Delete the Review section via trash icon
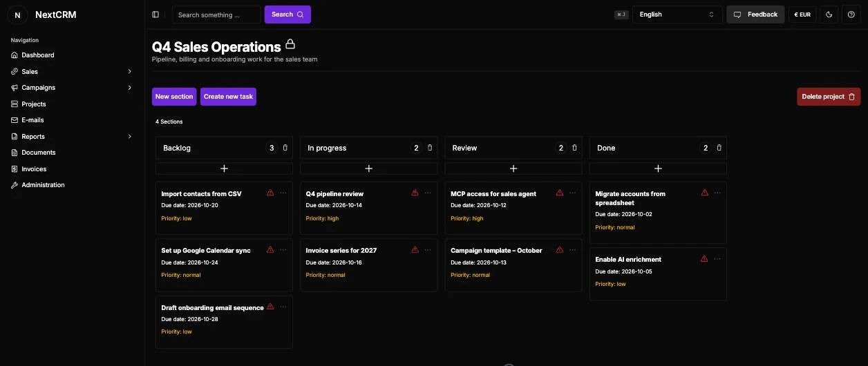 tap(574, 148)
